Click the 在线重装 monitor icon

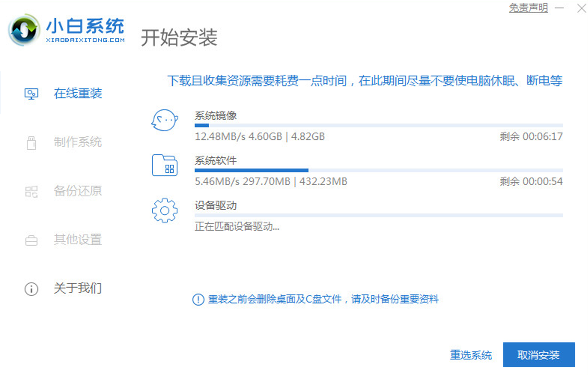tap(31, 94)
